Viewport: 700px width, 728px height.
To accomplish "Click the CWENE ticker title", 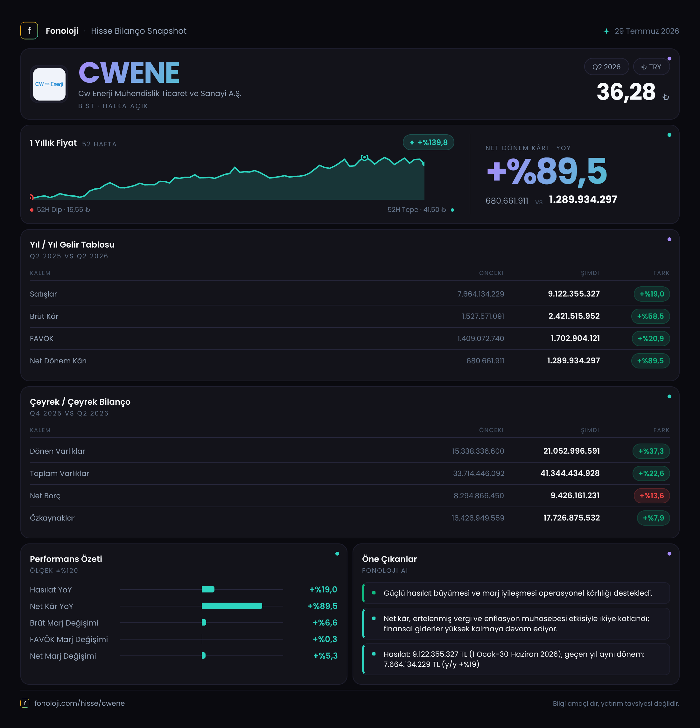I will click(x=129, y=73).
